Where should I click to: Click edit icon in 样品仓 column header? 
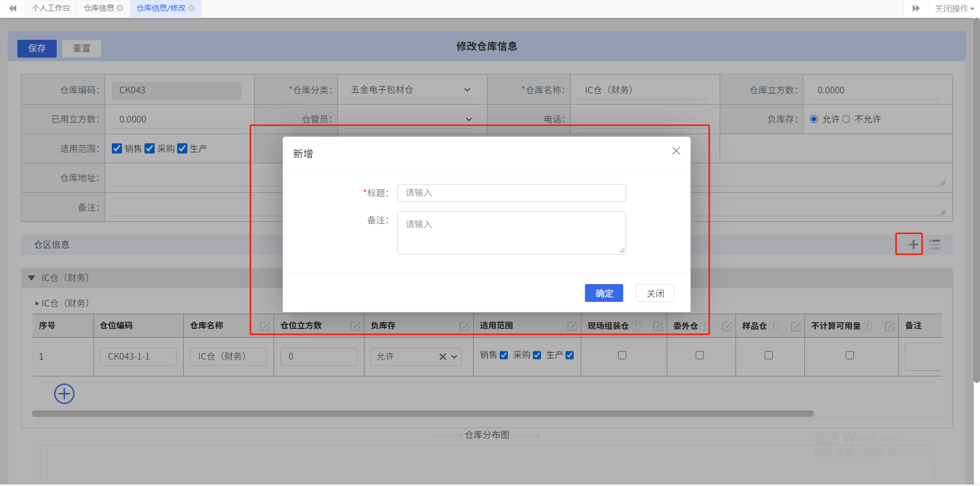pyautogui.click(x=796, y=326)
